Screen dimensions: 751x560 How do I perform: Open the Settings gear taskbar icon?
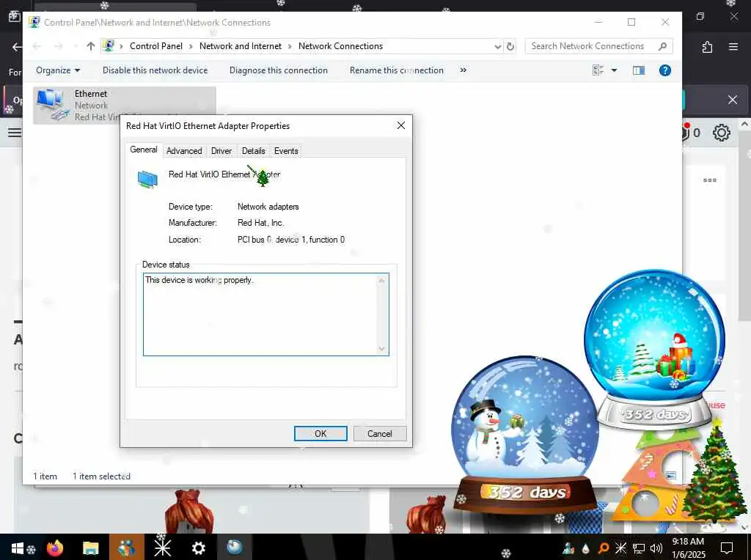pyautogui.click(x=198, y=548)
